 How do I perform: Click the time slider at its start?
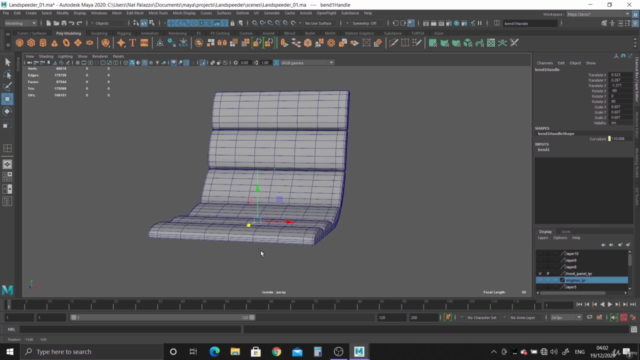(x=9, y=304)
